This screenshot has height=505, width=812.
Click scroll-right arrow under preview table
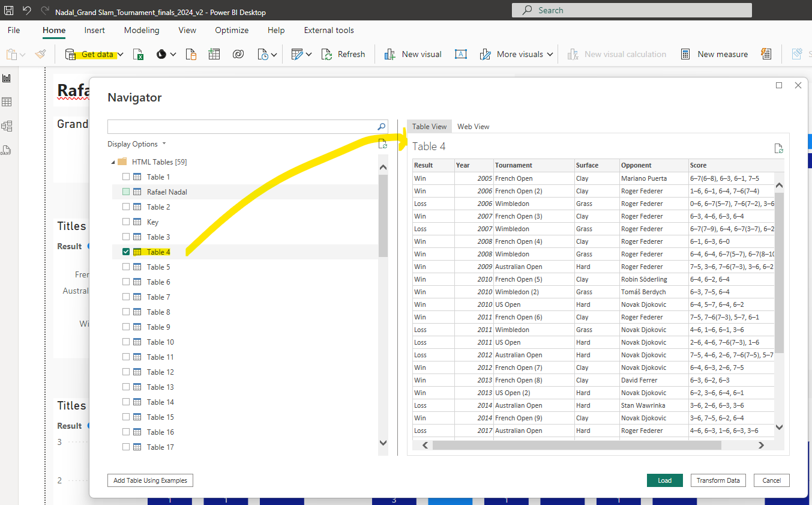coord(761,445)
